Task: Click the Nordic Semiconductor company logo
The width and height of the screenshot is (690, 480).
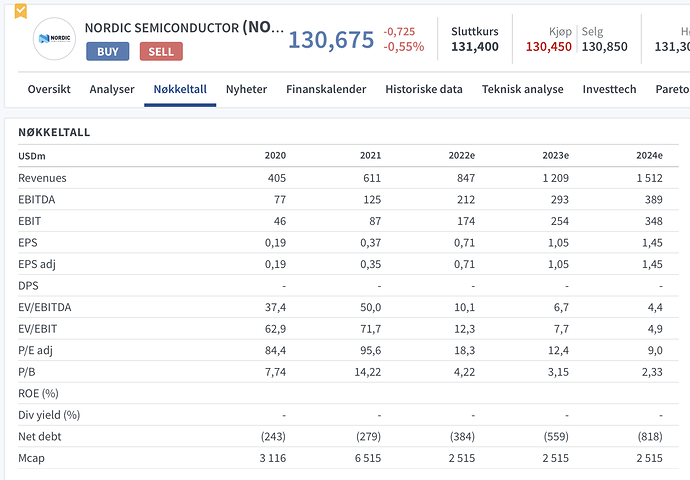Action: (x=53, y=38)
